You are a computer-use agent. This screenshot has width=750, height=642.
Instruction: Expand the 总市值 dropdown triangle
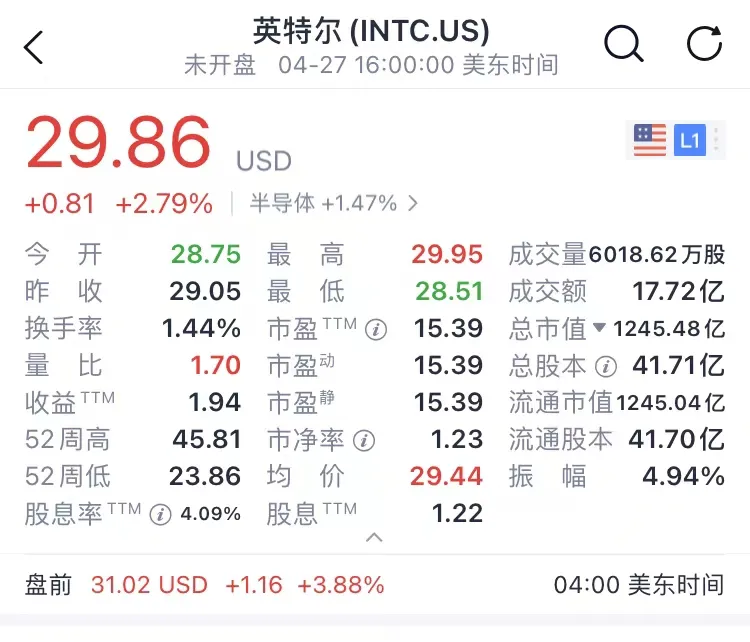coord(599,328)
